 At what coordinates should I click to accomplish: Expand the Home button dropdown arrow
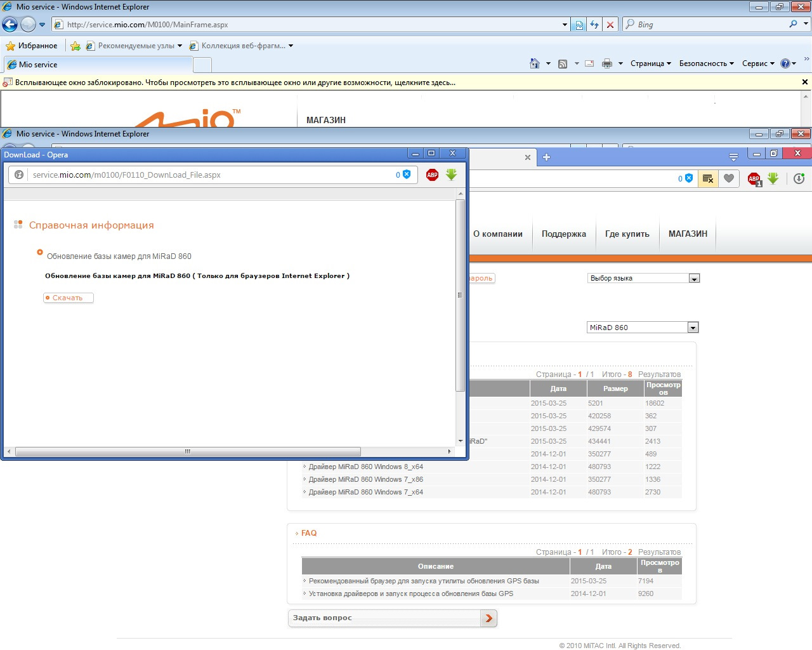pos(548,63)
